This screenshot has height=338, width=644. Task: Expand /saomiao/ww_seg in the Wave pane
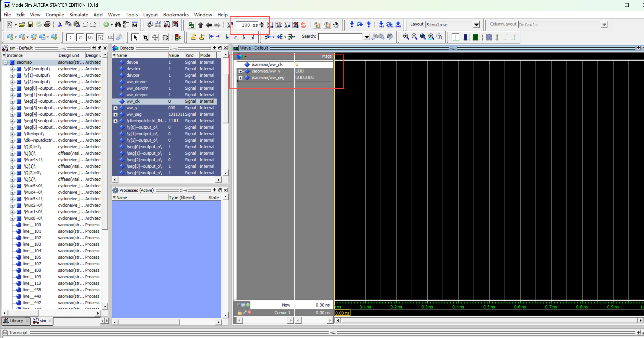click(x=240, y=78)
